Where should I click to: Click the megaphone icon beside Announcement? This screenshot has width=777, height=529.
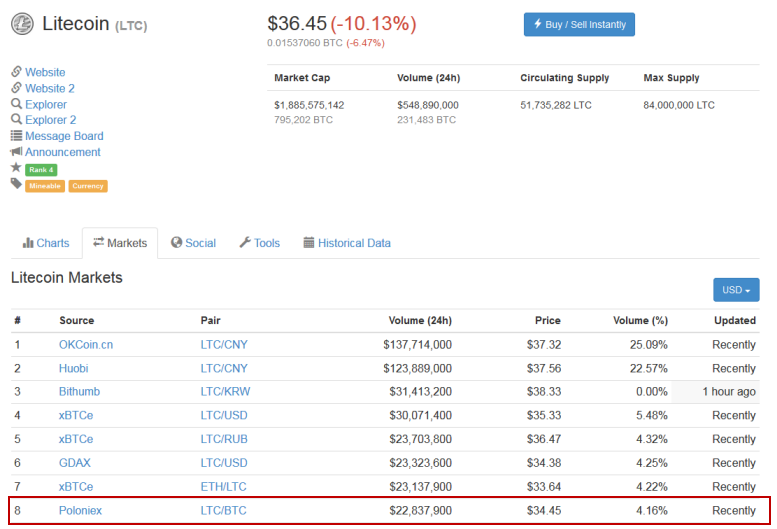[x=16, y=151]
